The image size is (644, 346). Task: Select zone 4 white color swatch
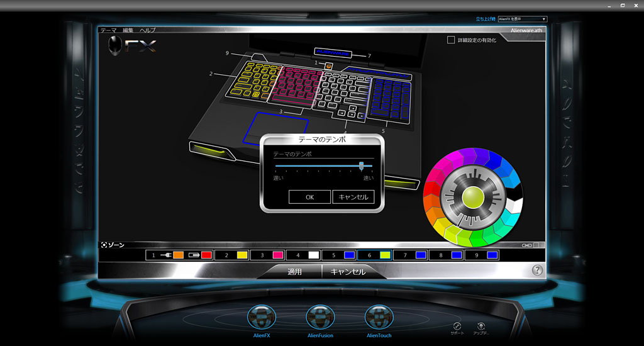(x=314, y=255)
